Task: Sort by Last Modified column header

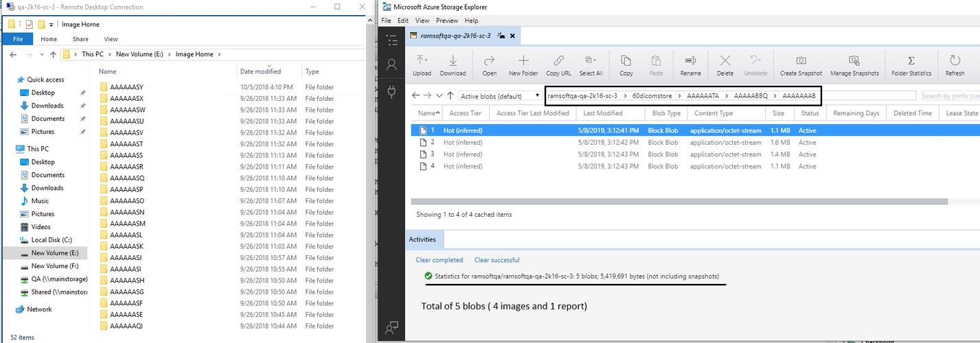Action: [602, 113]
